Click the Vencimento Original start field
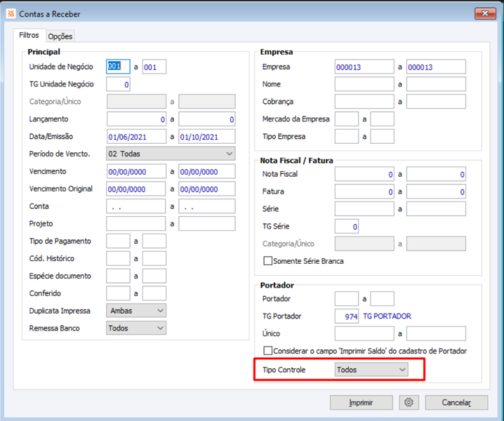The width and height of the screenshot is (504, 421). tap(136, 189)
